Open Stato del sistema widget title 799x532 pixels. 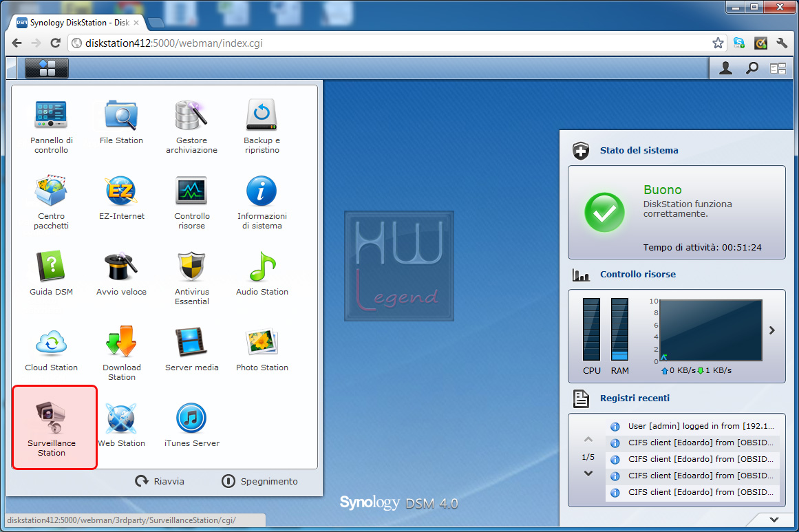pos(639,150)
